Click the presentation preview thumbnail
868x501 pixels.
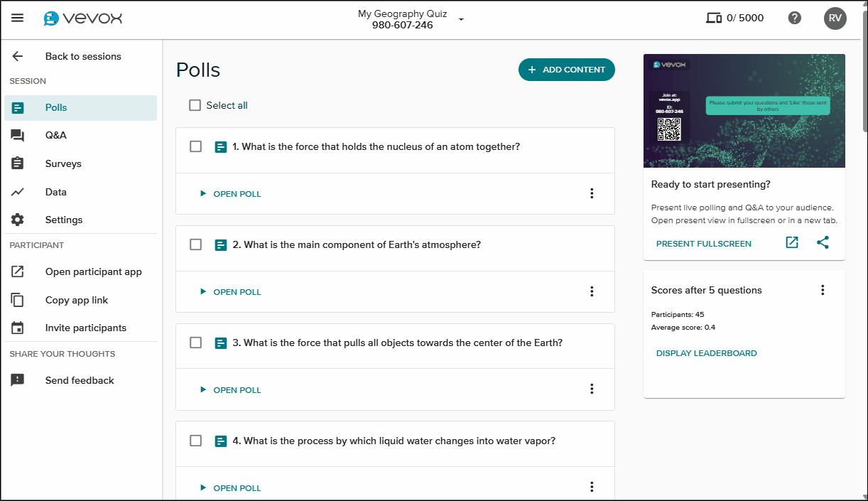coord(744,111)
